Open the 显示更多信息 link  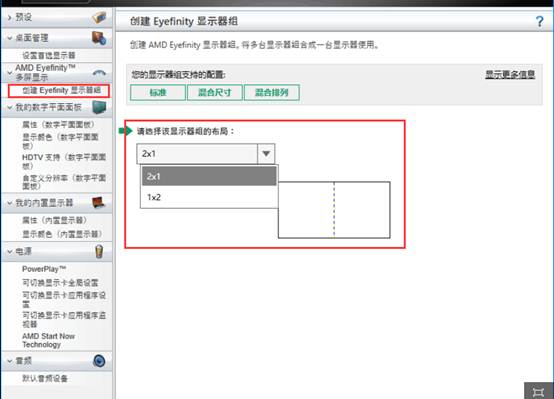(510, 75)
